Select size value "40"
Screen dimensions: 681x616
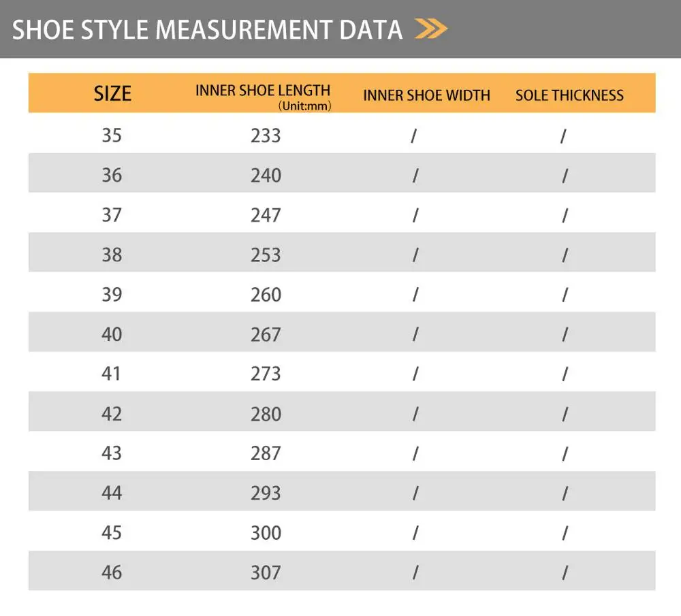click(112, 334)
